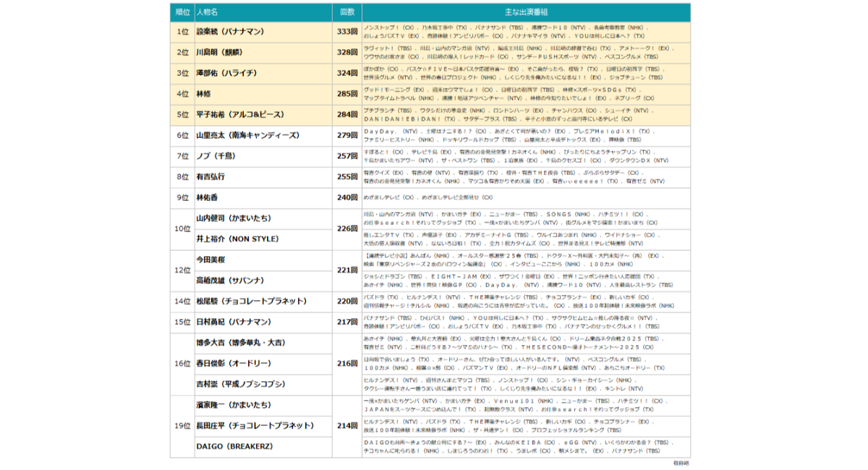Viewport: 868px width, 470px height.
Task: Click the 1位 rank cell
Action: tap(182, 32)
